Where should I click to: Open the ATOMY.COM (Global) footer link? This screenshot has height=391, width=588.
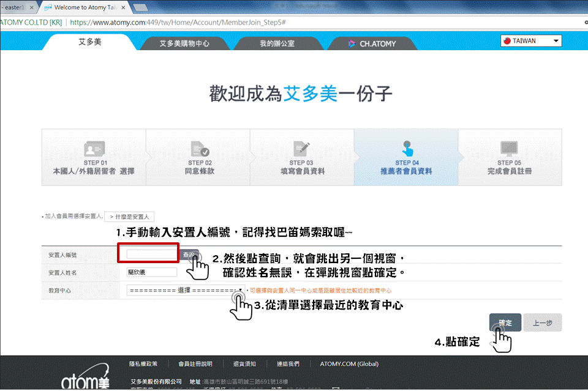349,363
